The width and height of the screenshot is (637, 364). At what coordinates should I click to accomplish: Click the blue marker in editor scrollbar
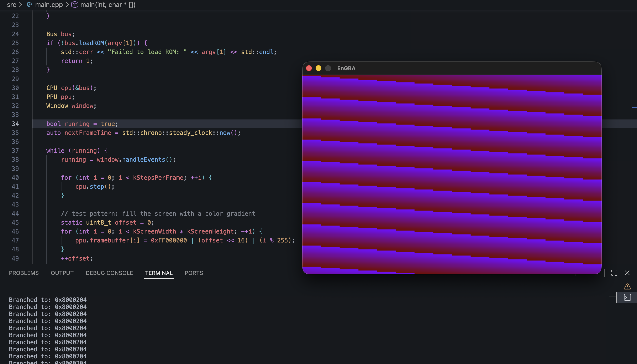click(x=634, y=107)
